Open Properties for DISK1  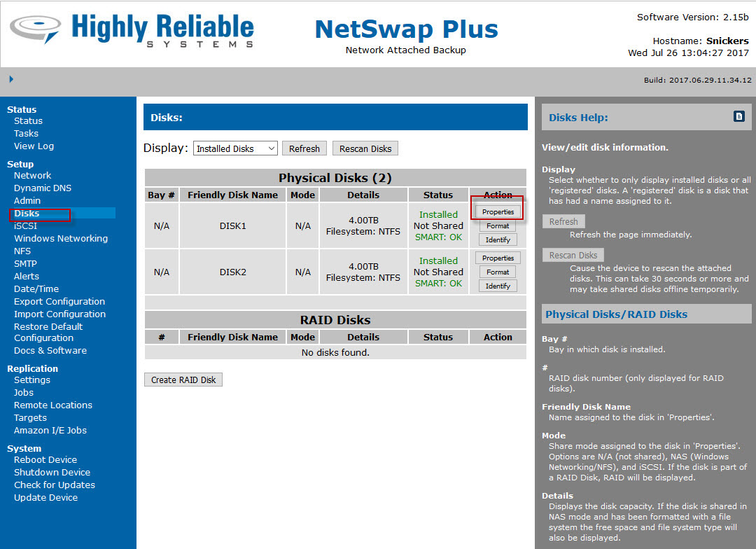[x=498, y=211]
